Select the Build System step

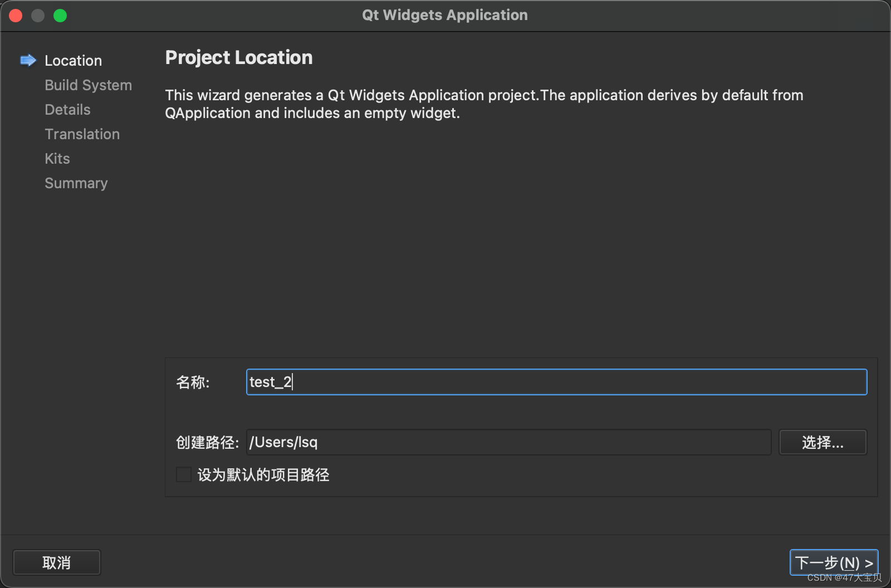coord(88,85)
